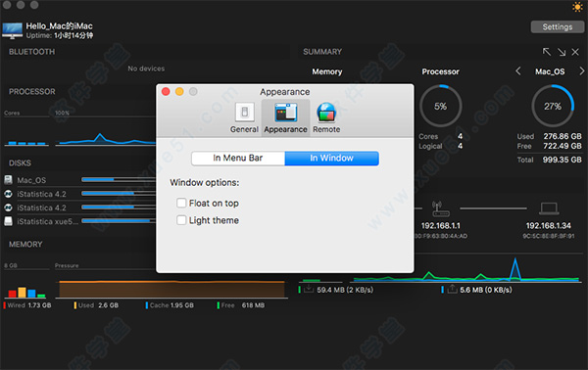The width and height of the screenshot is (588, 370).
Task: Click the 192.168.1.34 local address
Action: click(x=548, y=226)
